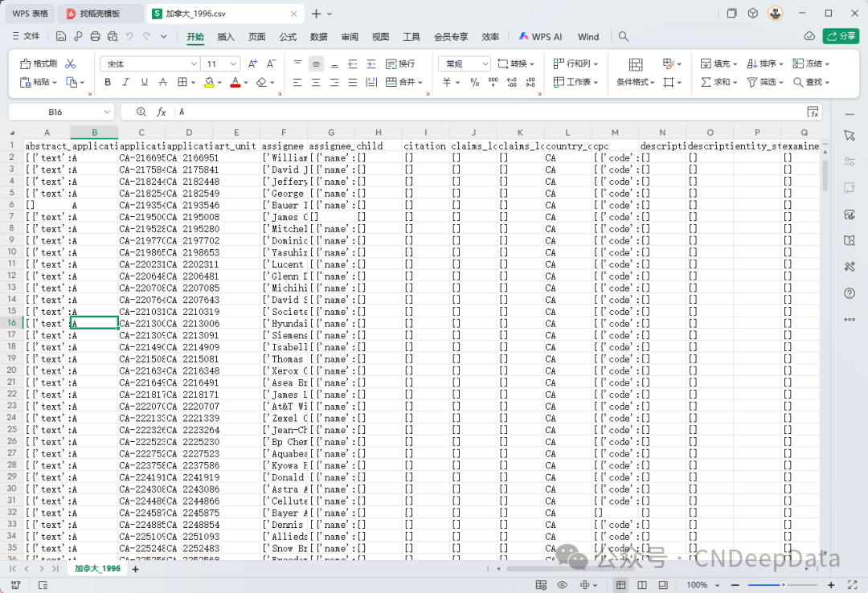Click the strikethrough text icon
868x593 pixels.
pyautogui.click(x=163, y=82)
